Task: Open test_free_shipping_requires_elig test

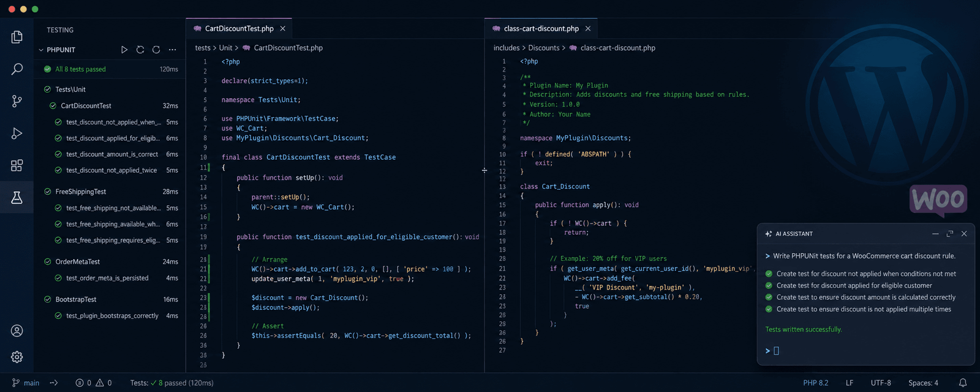Action: pos(110,240)
